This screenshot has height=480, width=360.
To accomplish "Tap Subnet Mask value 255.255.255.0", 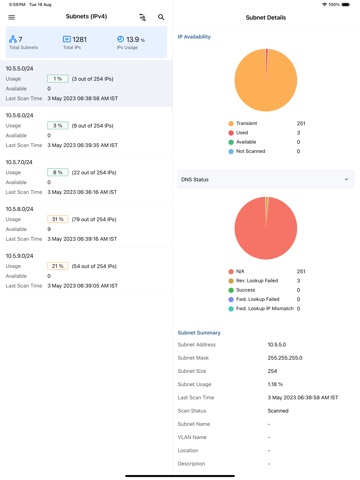I will [285, 358].
